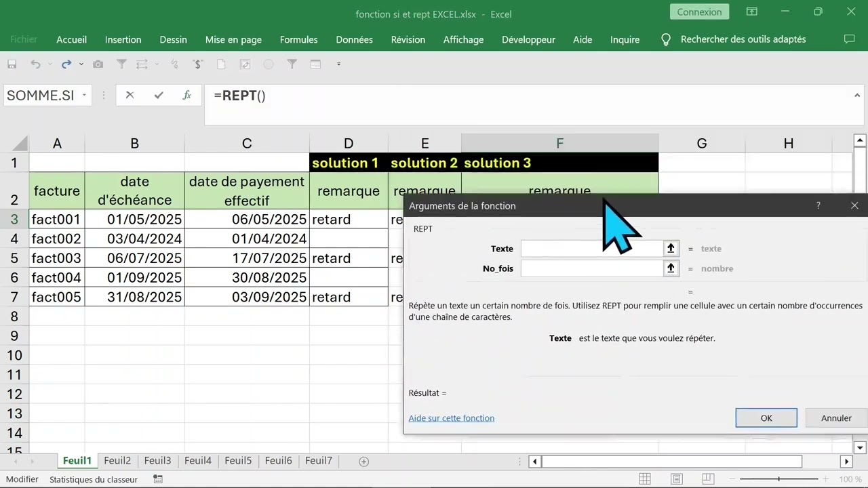
Task: Open the Aide sur cette fonction link
Action: (452, 418)
